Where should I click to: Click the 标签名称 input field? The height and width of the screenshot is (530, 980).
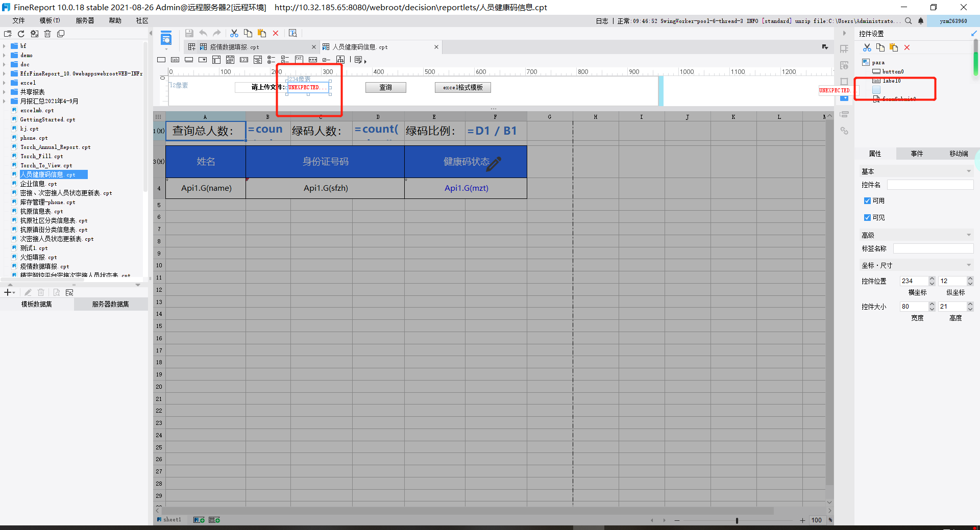[934, 248]
